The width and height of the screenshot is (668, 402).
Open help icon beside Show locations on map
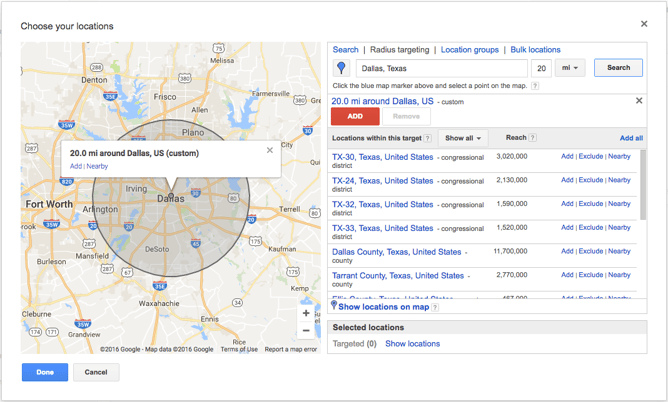(435, 307)
